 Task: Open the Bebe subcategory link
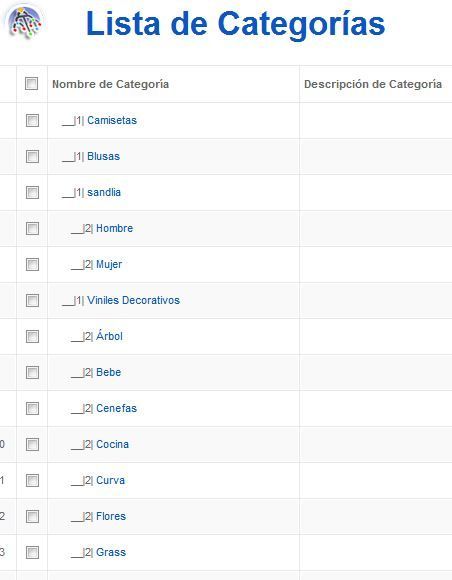click(108, 372)
